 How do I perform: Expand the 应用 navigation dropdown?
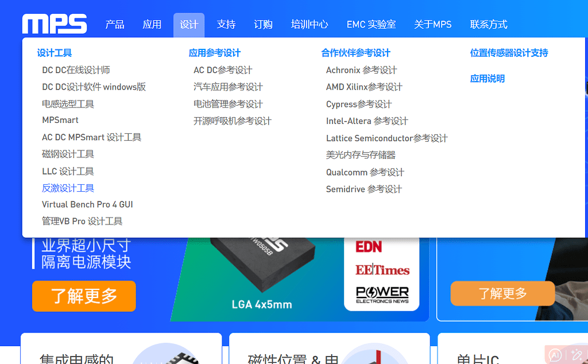(x=152, y=24)
